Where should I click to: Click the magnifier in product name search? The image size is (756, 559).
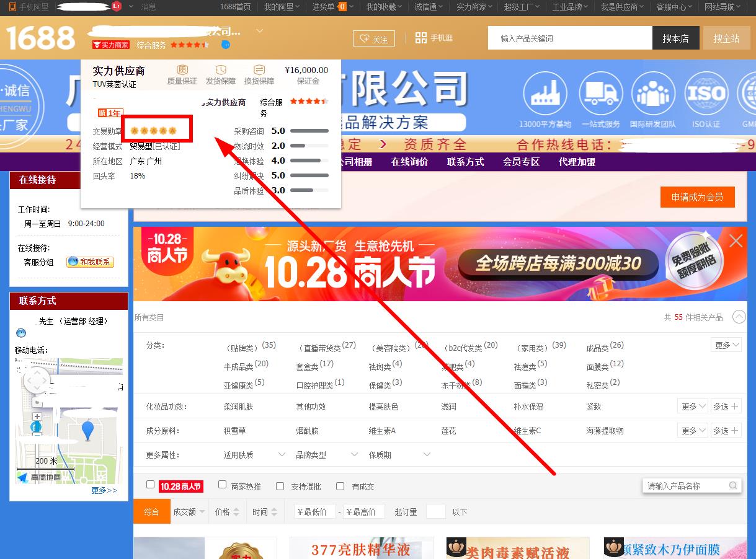(x=733, y=486)
